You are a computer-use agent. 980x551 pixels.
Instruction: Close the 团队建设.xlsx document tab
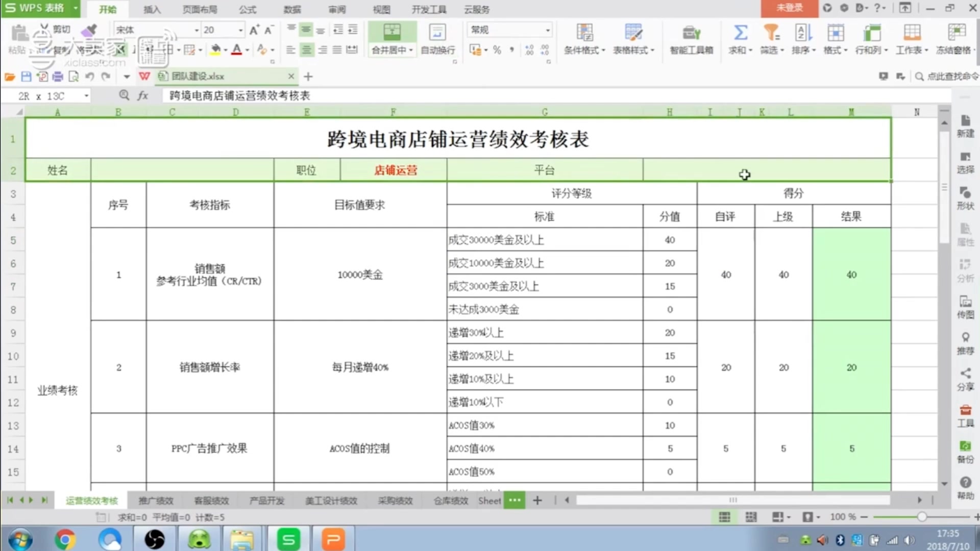pos(291,76)
